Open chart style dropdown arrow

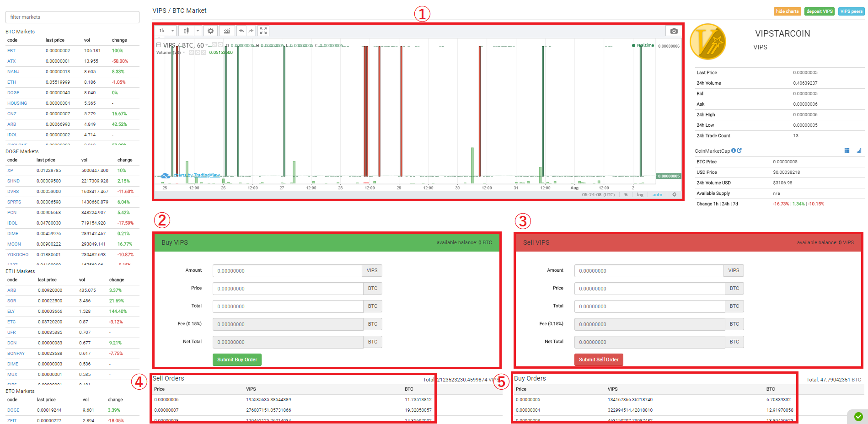[x=198, y=31]
